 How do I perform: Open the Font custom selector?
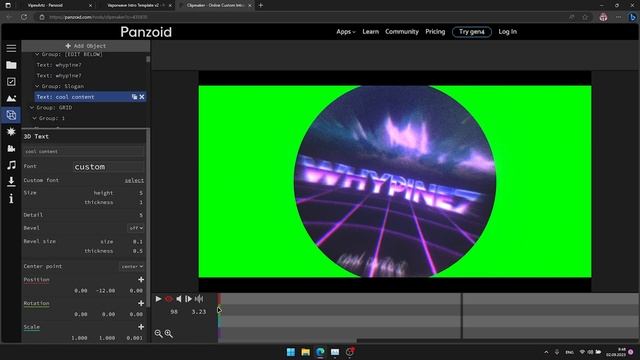pos(109,167)
